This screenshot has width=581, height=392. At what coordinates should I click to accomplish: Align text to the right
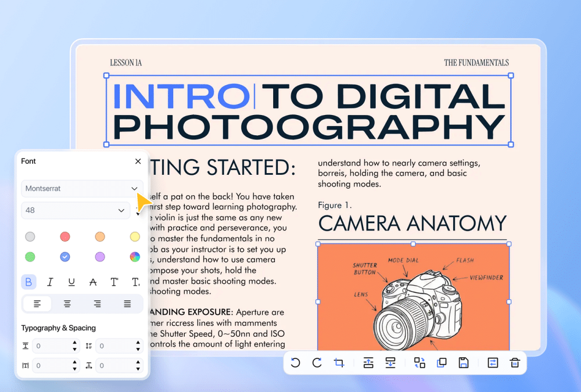97,304
